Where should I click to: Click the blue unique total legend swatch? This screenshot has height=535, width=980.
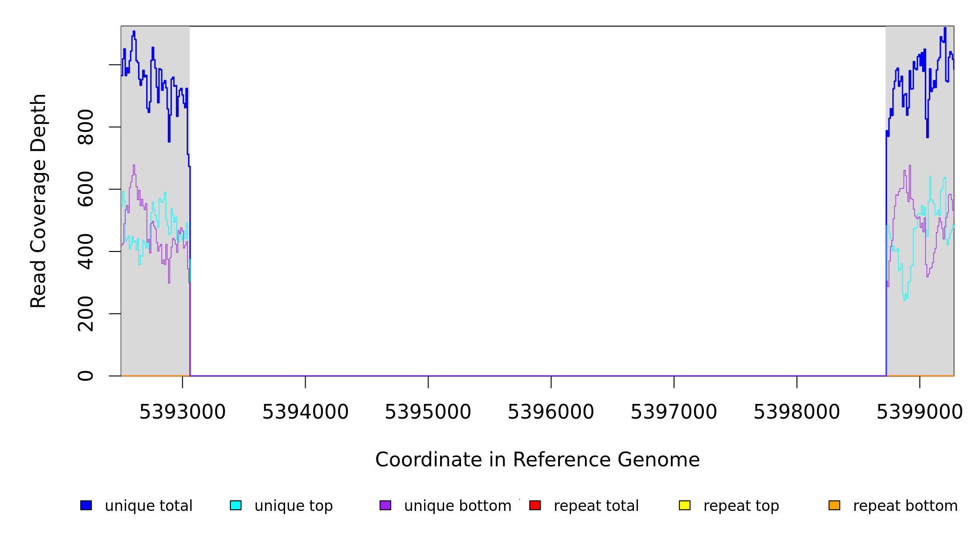coord(86,505)
